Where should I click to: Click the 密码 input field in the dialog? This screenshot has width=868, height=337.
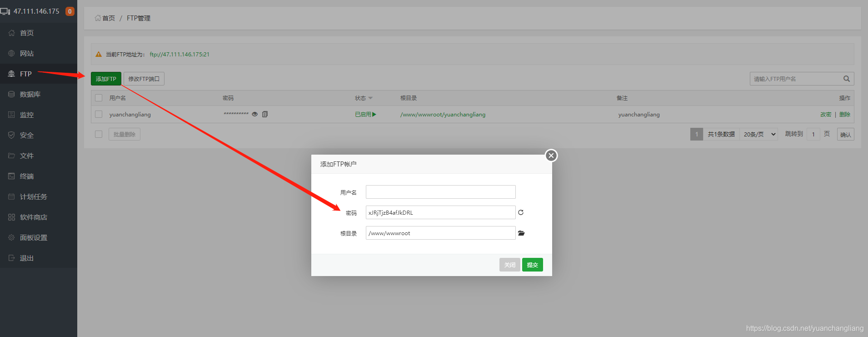(441, 212)
